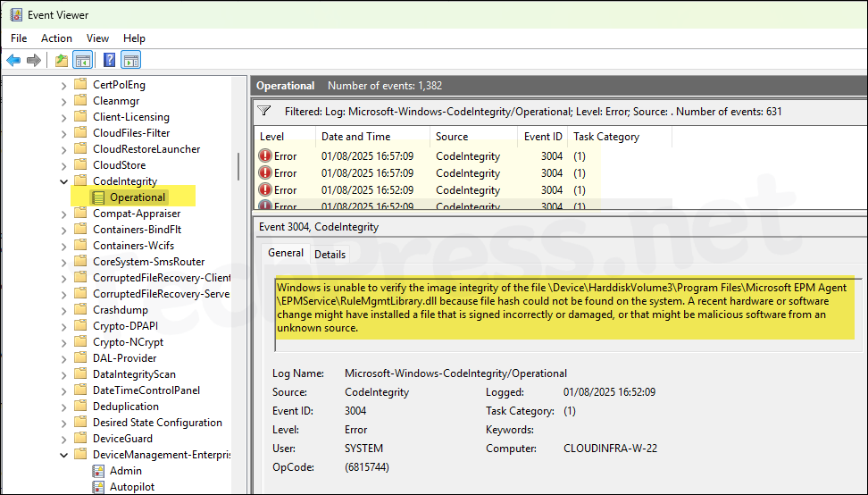Click the Deduplication folder icon

[x=81, y=406]
